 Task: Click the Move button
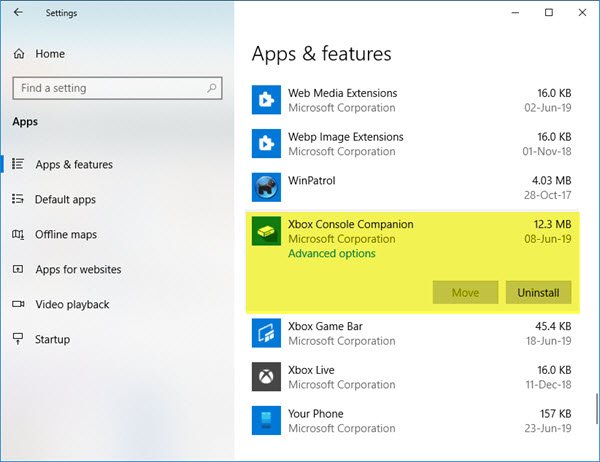pyautogui.click(x=465, y=292)
